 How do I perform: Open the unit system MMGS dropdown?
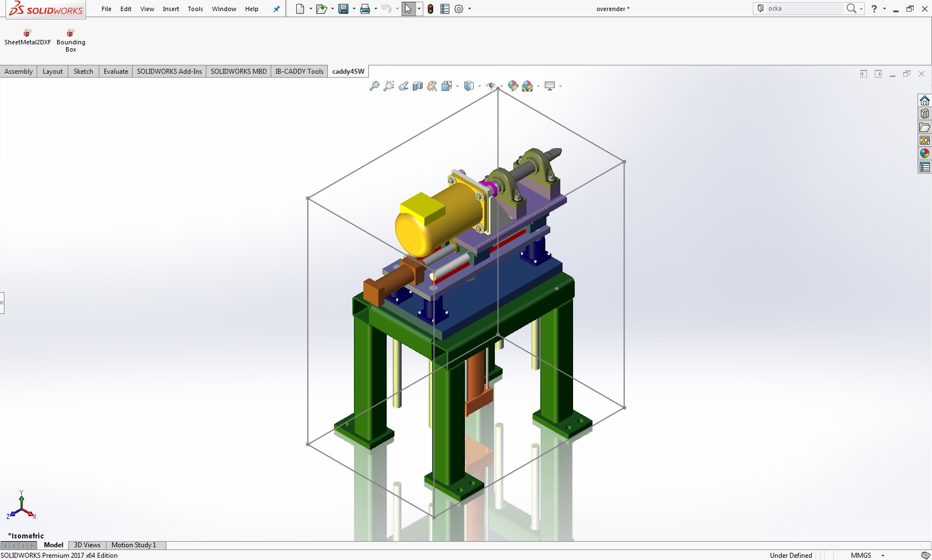tap(882, 555)
